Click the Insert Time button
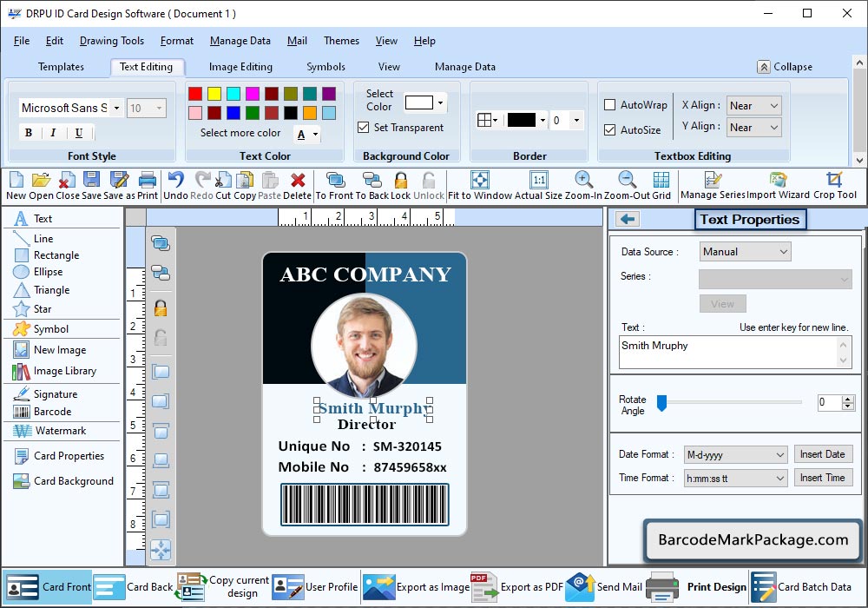 pyautogui.click(x=823, y=478)
